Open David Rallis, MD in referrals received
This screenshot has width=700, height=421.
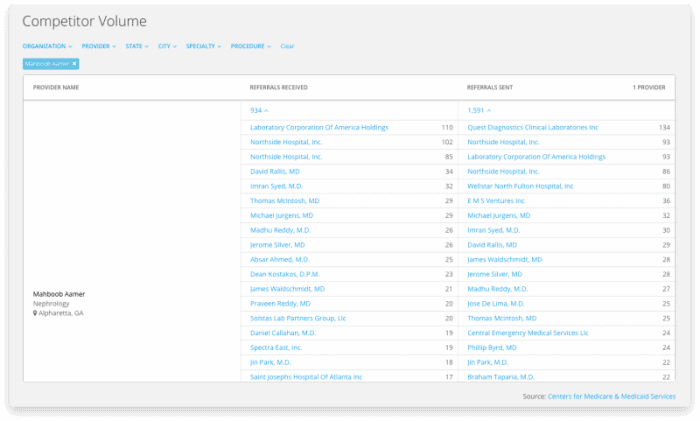pyautogui.click(x=275, y=171)
